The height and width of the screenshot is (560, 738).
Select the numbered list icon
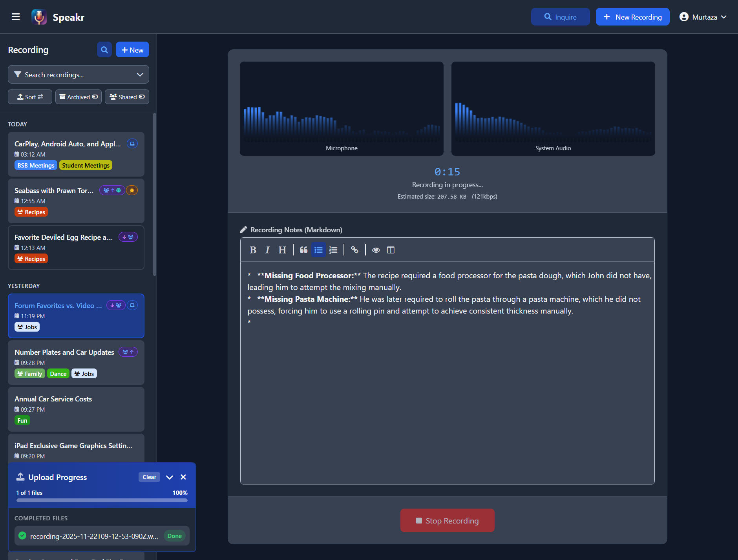click(x=333, y=250)
